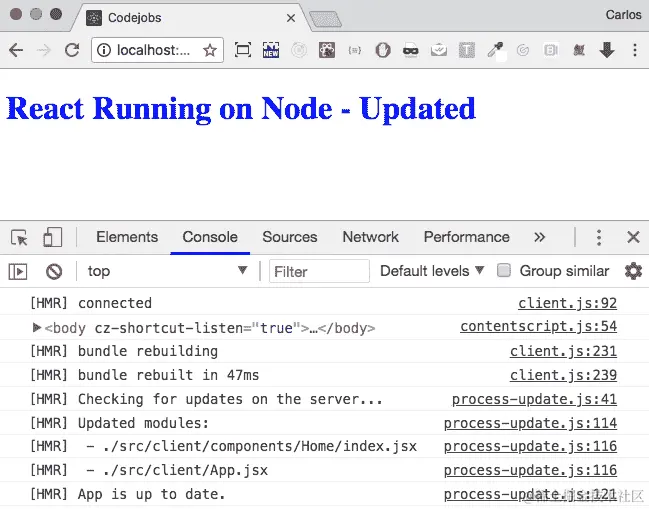Image resolution: width=649 pixels, height=509 pixels.
Task: Open client.js:231 source link
Action: [563, 351]
